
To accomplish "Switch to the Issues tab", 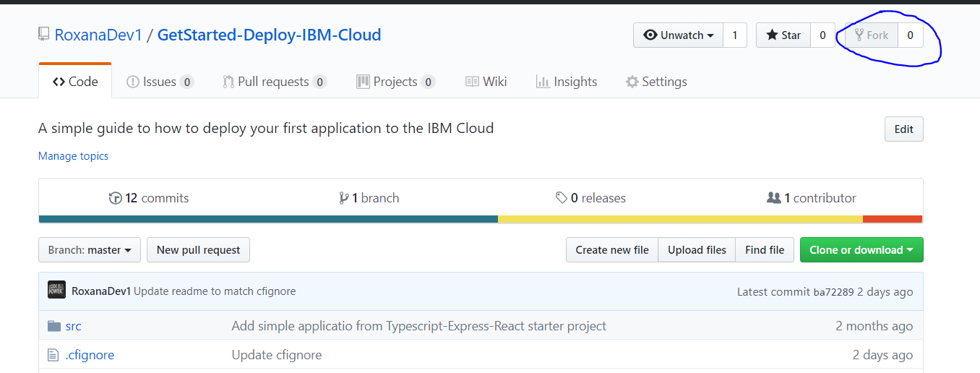I will (x=159, y=82).
